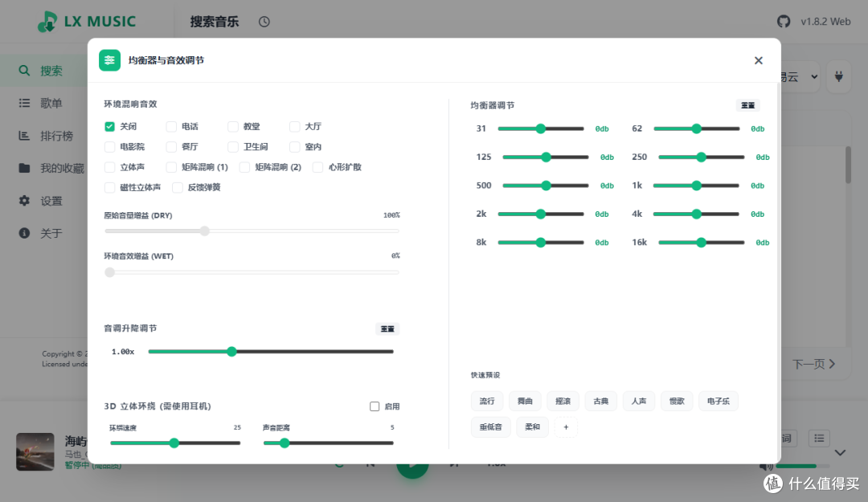Adjust the 62 Hz equalizer slider

[696, 129]
